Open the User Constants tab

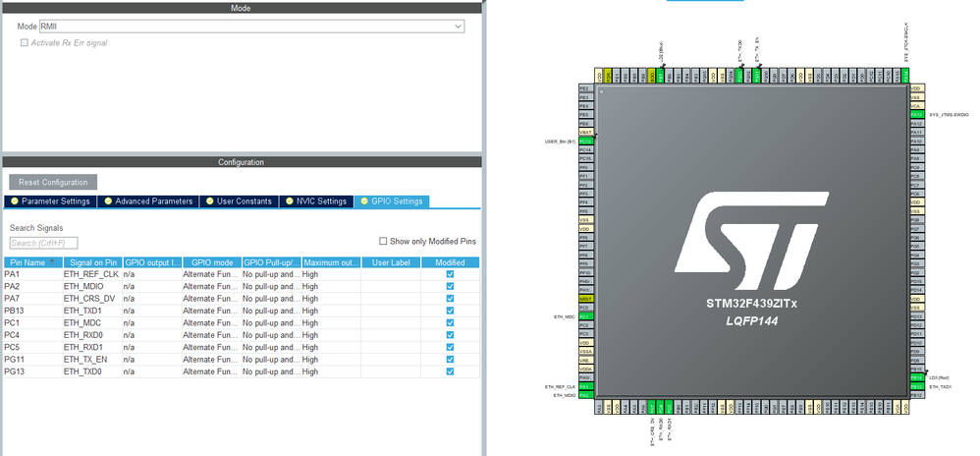pyautogui.click(x=239, y=201)
